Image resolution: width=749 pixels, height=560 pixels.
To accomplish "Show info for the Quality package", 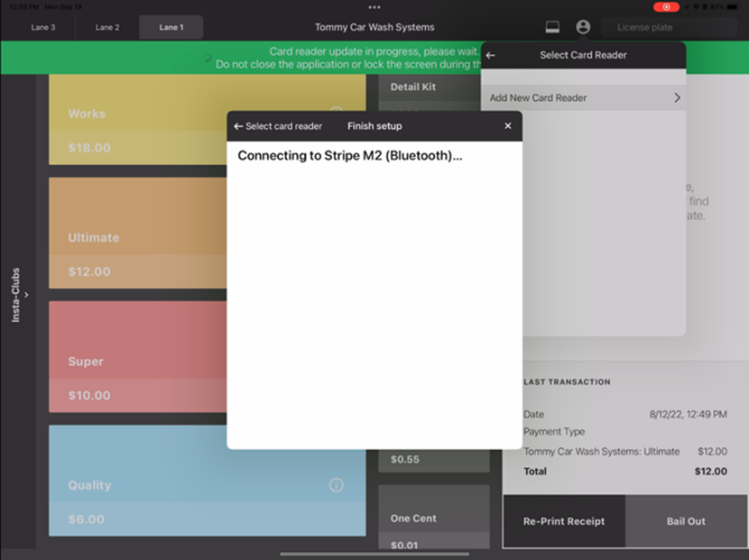I will click(x=337, y=485).
